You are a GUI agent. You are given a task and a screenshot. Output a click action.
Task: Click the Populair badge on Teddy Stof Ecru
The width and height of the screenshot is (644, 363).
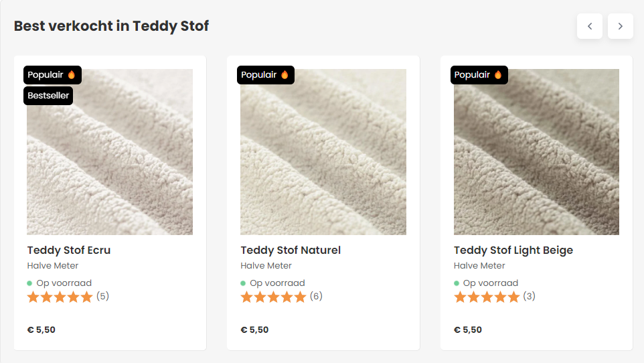tap(53, 75)
